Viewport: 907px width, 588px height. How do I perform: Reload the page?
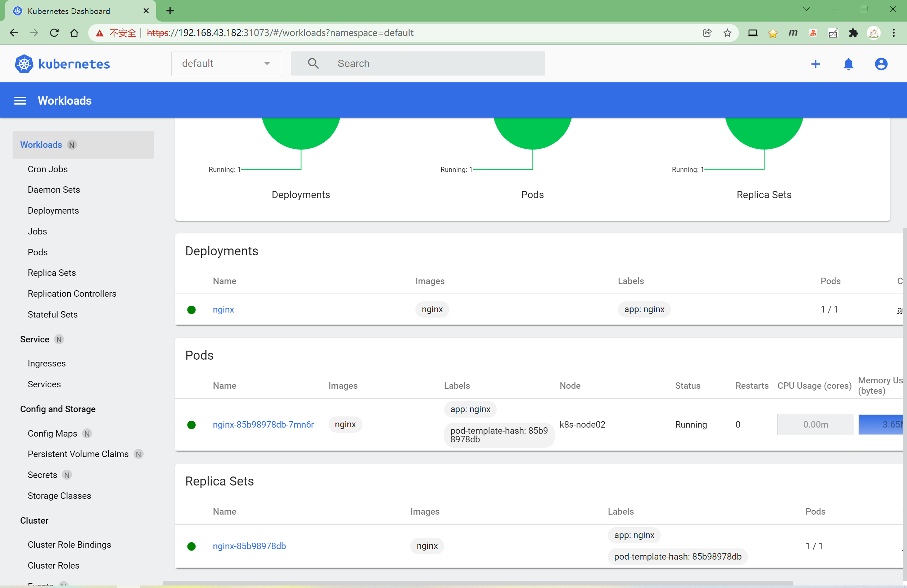(x=54, y=33)
